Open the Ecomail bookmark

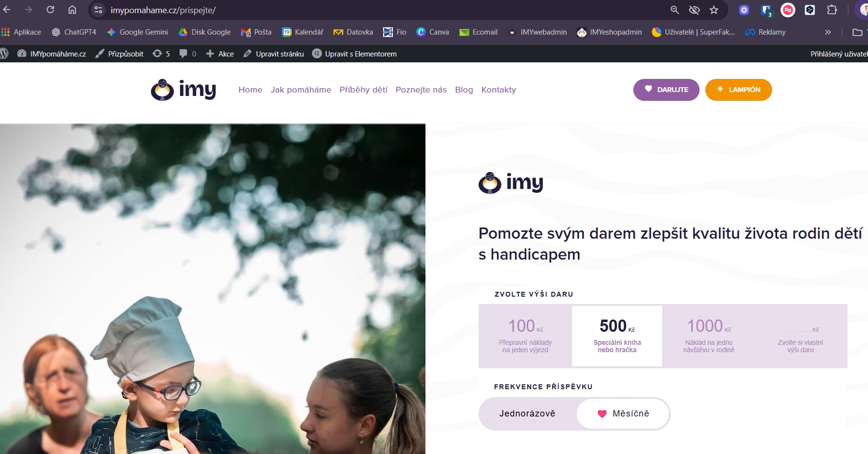click(x=479, y=32)
